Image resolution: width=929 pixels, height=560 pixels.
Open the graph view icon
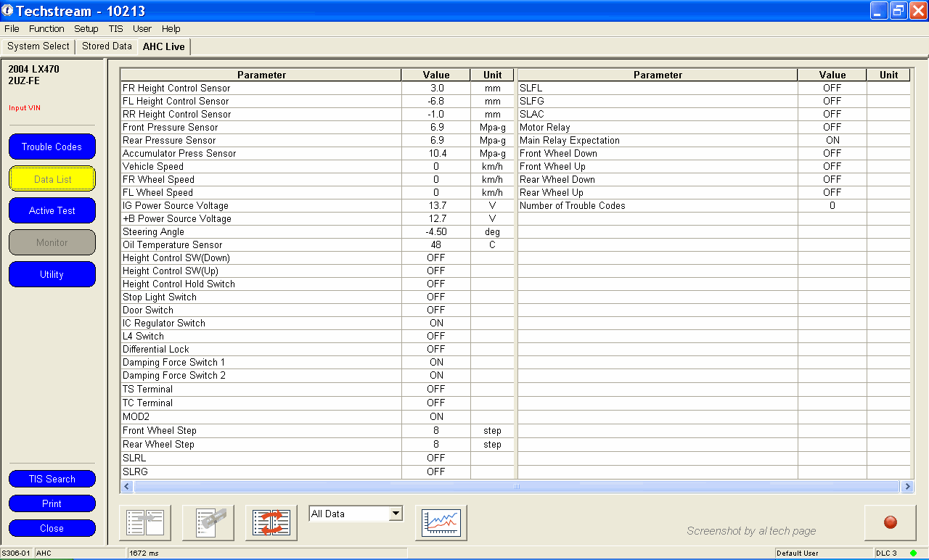coord(441,522)
